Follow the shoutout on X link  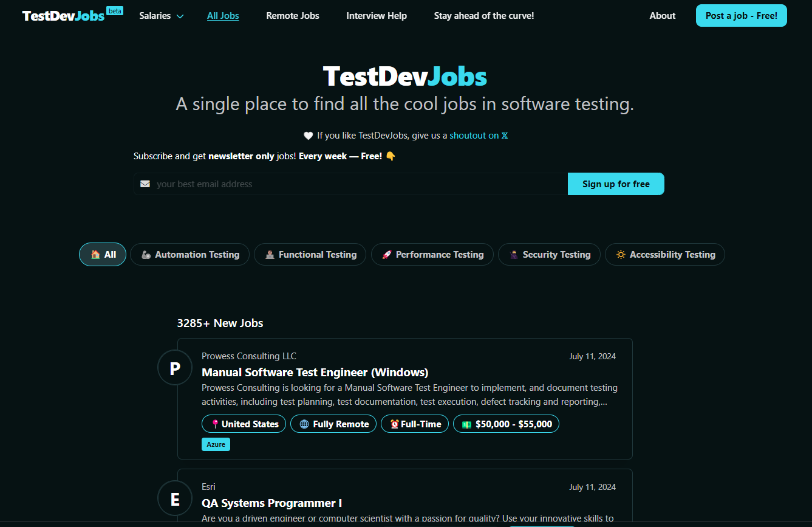point(479,136)
